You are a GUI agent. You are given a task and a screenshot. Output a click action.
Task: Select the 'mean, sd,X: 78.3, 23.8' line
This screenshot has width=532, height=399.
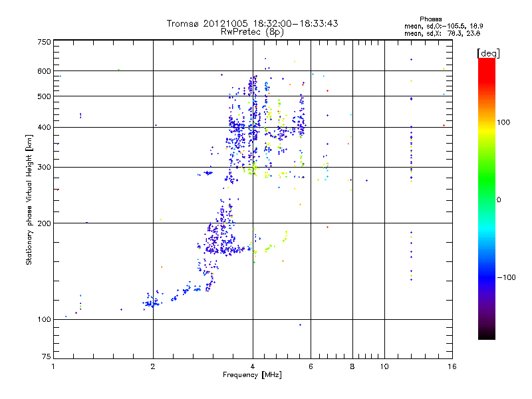(x=442, y=33)
